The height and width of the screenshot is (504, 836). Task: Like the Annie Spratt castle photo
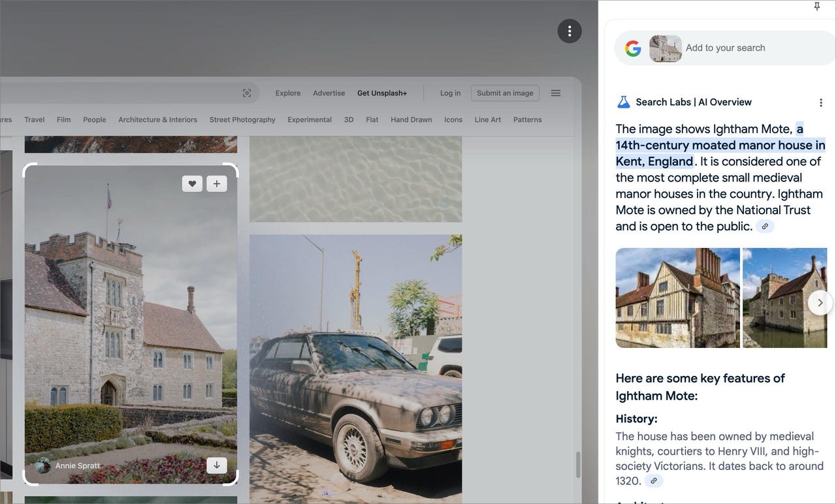192,184
